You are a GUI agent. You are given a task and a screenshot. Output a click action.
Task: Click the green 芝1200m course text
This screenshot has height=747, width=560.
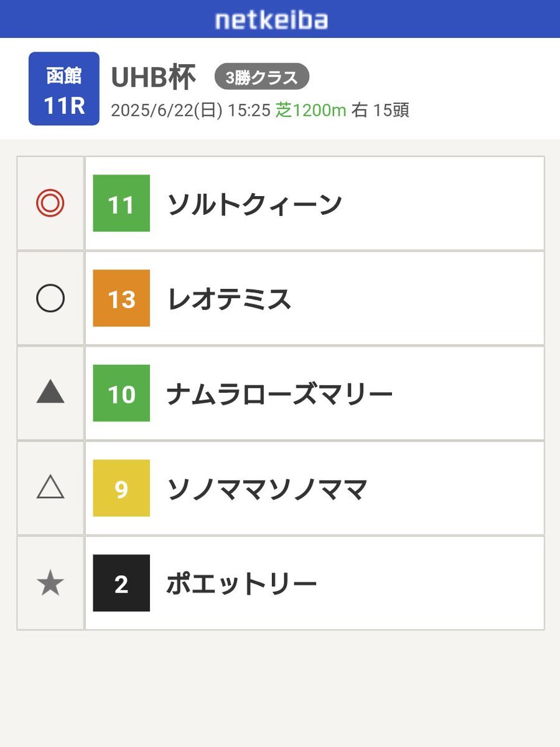point(310,111)
